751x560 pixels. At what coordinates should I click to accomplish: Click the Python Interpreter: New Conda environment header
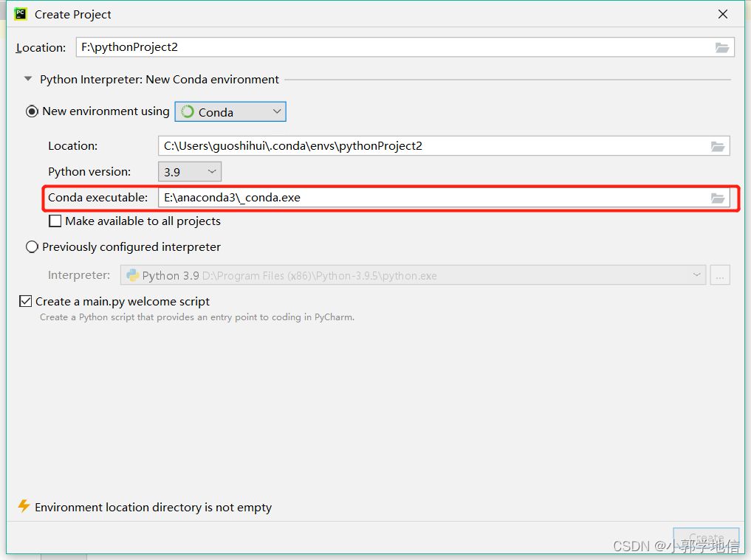(x=160, y=80)
